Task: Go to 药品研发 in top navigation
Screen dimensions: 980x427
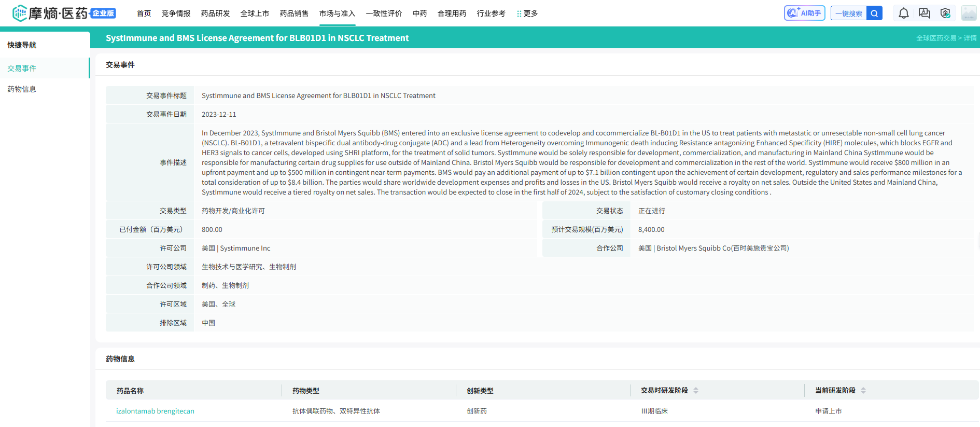Action: 215,13
